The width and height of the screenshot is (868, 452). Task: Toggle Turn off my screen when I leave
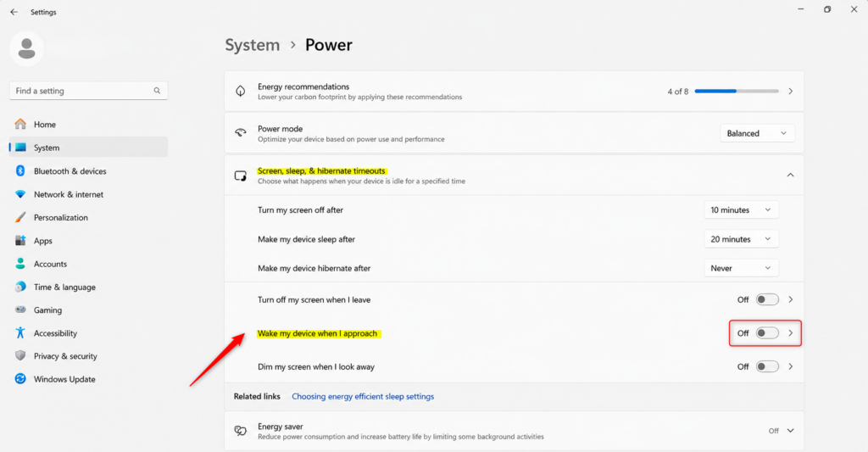(x=767, y=299)
